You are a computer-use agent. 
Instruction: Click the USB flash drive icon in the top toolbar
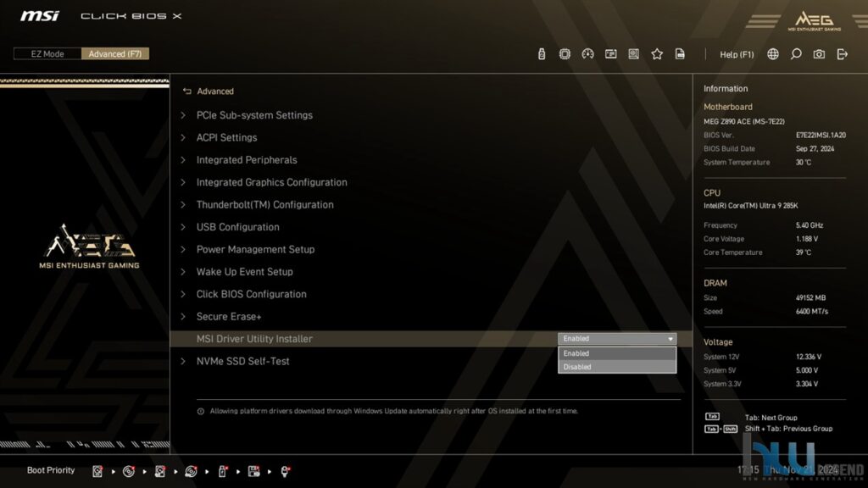(542, 53)
